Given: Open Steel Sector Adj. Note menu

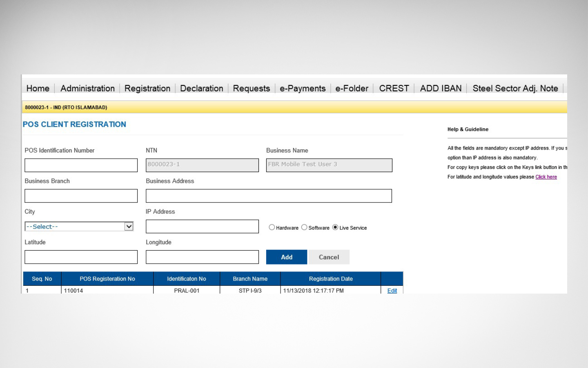Looking at the screenshot, I should [515, 88].
